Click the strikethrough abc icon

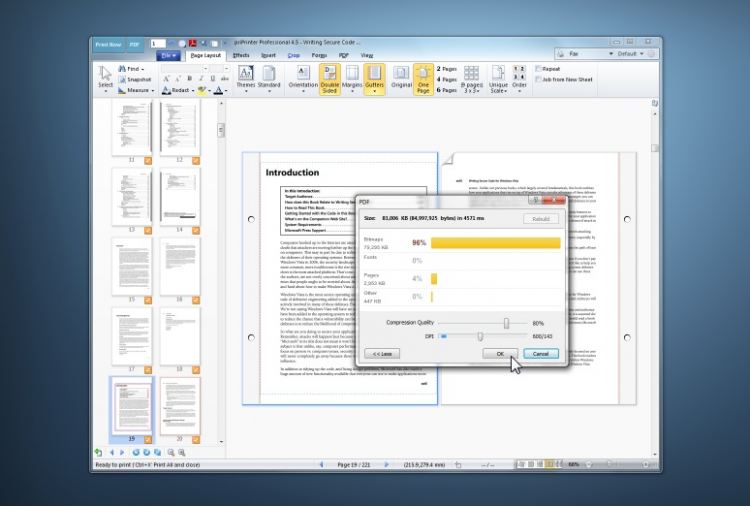(225, 78)
